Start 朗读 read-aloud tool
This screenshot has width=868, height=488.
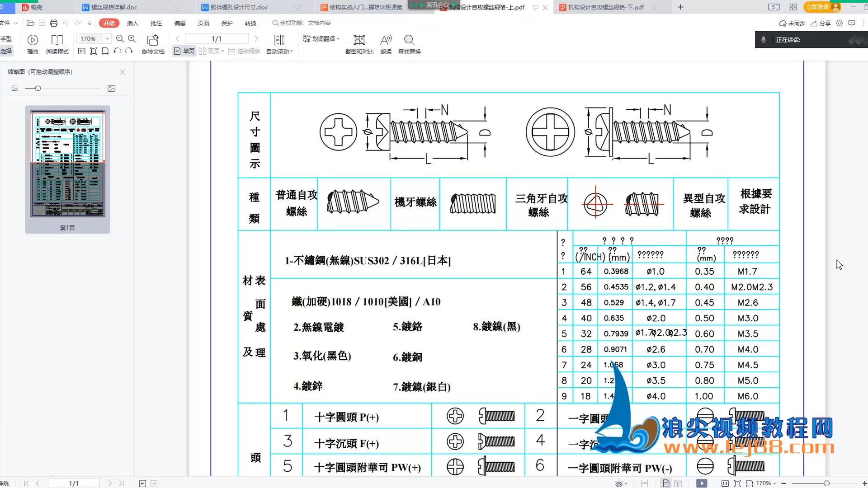click(x=386, y=44)
